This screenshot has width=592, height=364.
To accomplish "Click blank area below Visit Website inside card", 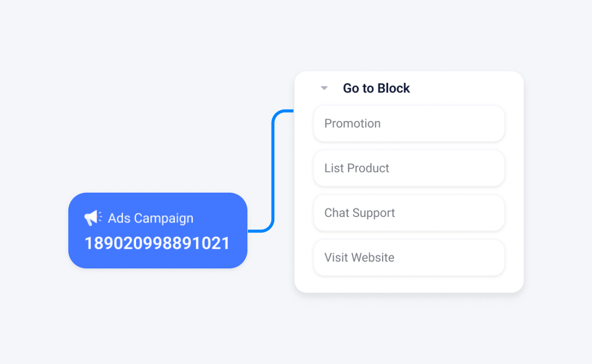I will pyautogui.click(x=409, y=284).
